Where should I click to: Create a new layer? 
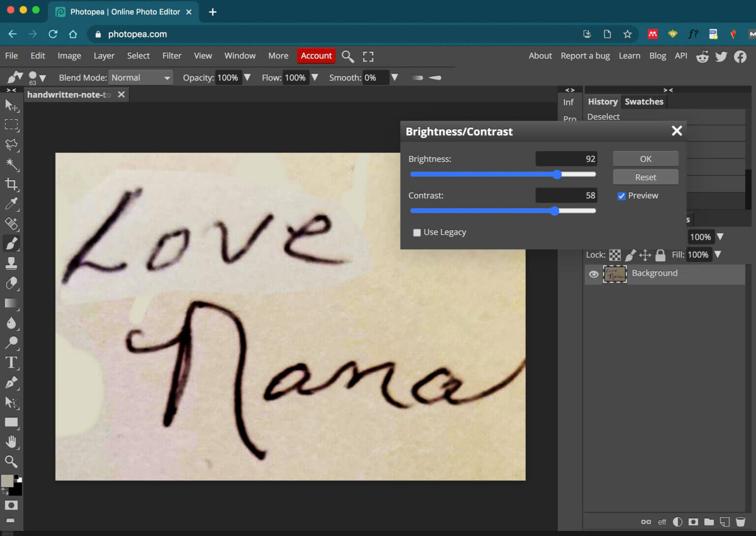point(724,522)
